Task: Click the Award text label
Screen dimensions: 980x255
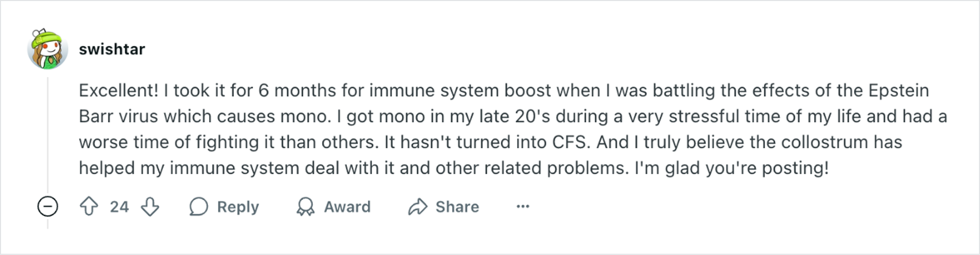Action: [347, 207]
